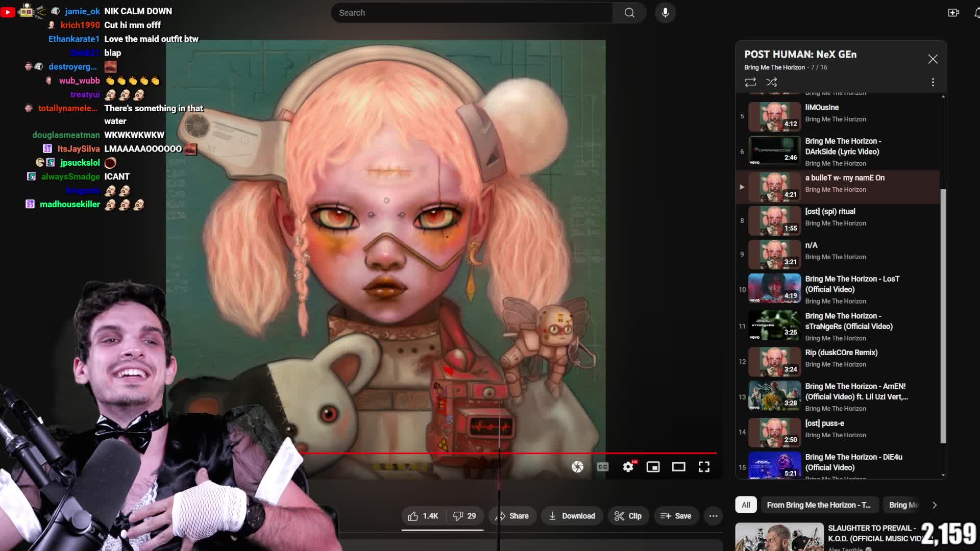This screenshot has width=980, height=551.
Task: Select the All filter chip
Action: (746, 505)
